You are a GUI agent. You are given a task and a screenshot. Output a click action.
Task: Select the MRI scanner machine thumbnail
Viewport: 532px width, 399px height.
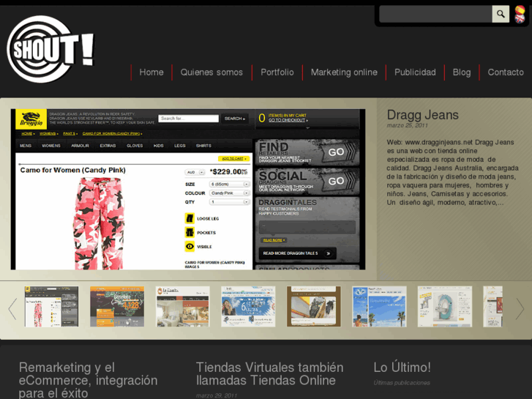(x=445, y=306)
